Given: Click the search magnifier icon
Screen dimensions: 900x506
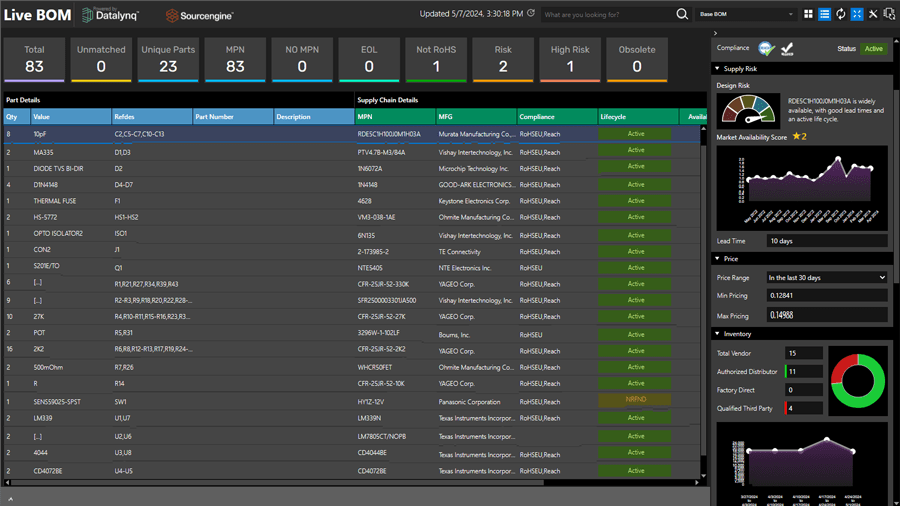Looking at the screenshot, I should coord(681,14).
